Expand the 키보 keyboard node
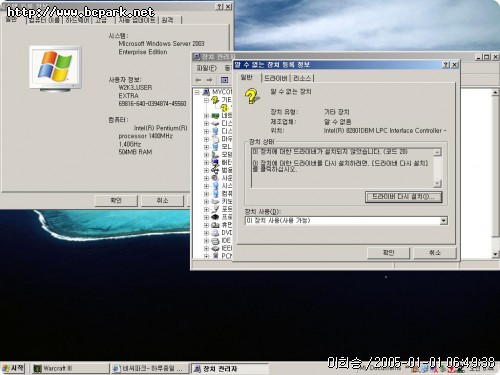This screenshot has height=375, width=500. [x=206, y=202]
